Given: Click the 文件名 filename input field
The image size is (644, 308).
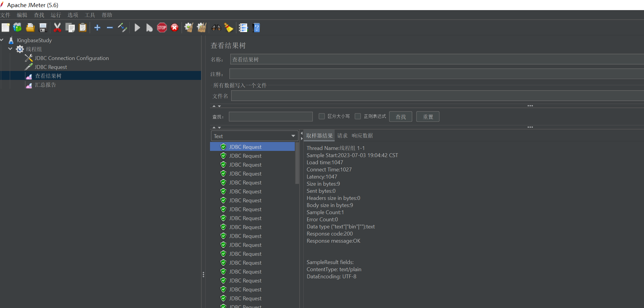Looking at the screenshot, I should 438,96.
